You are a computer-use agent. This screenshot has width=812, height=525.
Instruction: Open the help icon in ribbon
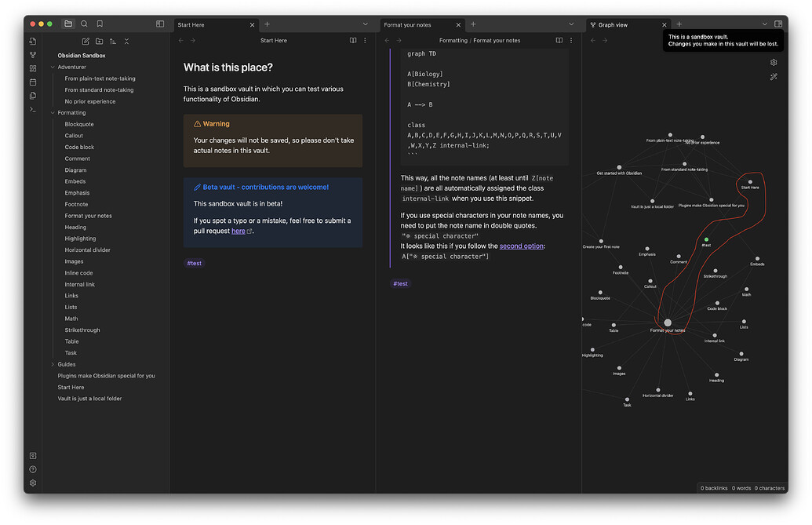(x=33, y=469)
